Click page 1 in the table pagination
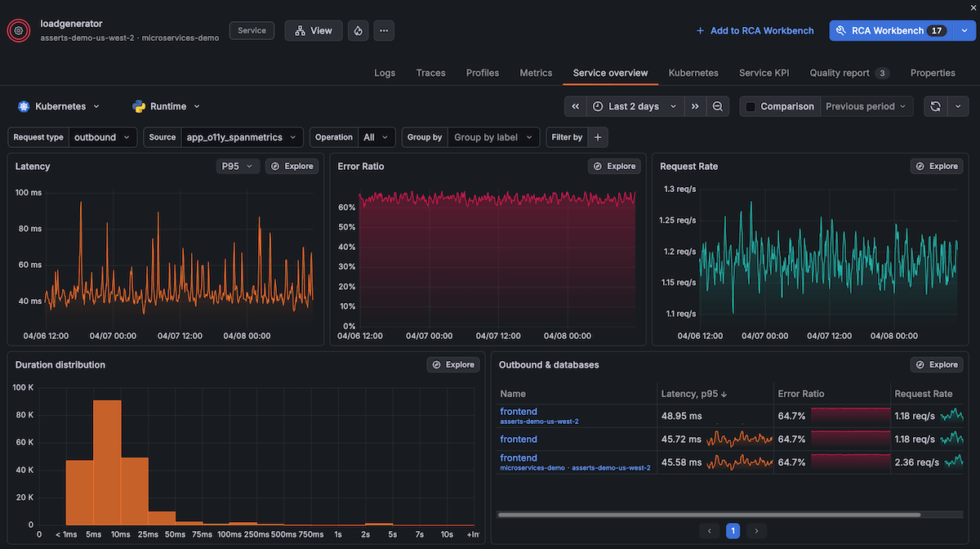 [x=733, y=530]
